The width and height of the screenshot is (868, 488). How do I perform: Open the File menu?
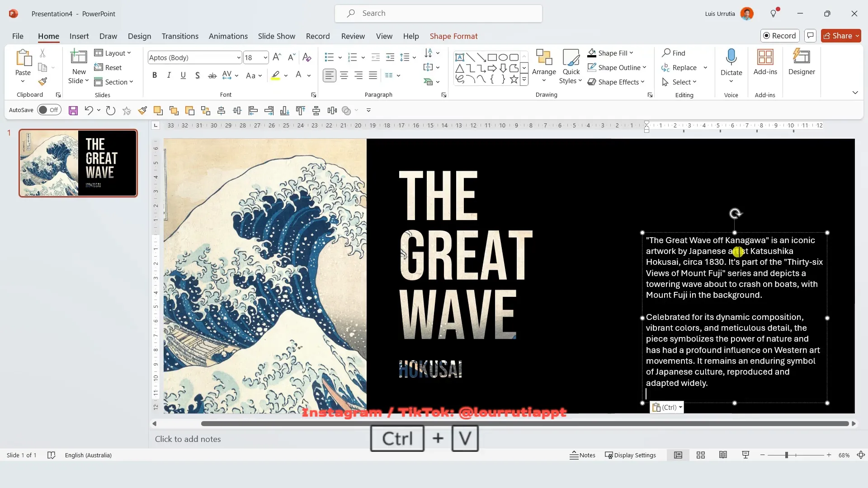click(x=18, y=36)
